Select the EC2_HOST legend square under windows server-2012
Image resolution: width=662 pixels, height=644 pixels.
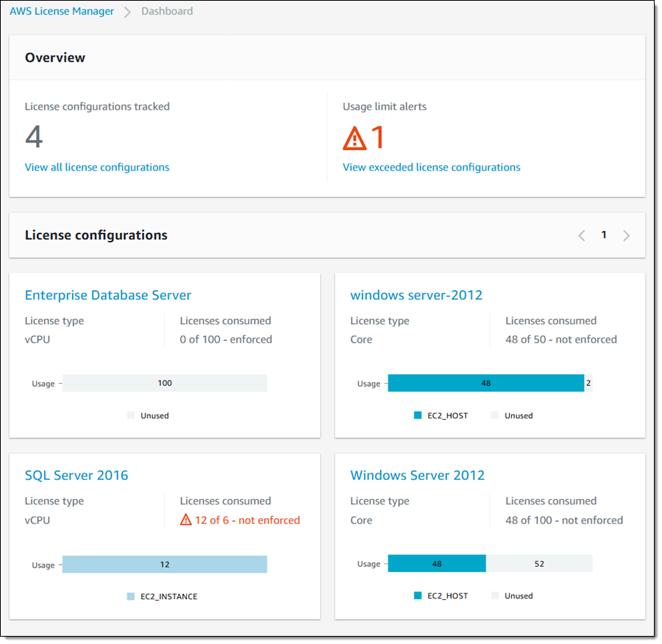(417, 415)
